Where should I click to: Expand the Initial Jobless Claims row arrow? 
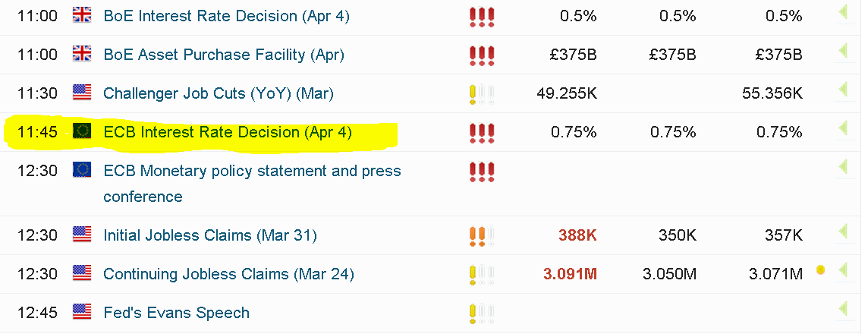[x=843, y=232]
